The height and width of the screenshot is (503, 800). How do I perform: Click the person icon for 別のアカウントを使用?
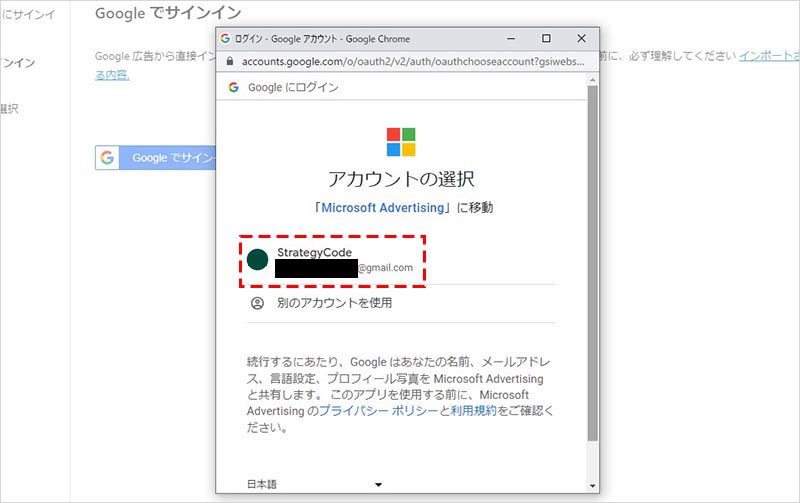pyautogui.click(x=257, y=303)
